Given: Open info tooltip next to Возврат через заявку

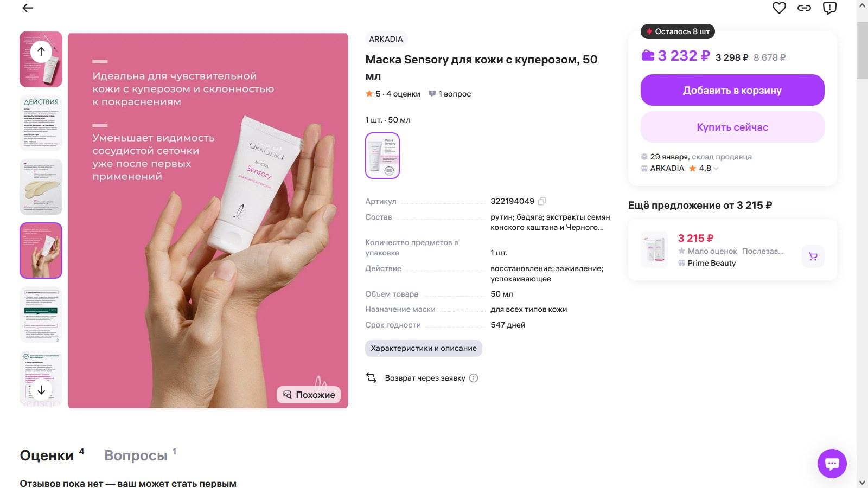Looking at the screenshot, I should (473, 378).
